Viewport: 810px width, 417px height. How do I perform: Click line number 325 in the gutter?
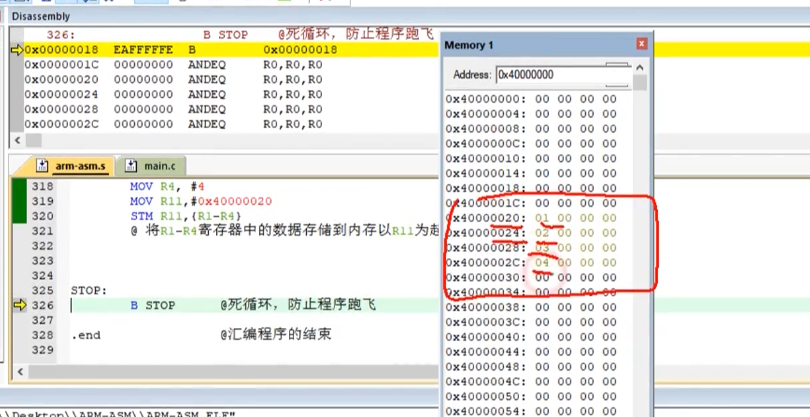point(42,290)
